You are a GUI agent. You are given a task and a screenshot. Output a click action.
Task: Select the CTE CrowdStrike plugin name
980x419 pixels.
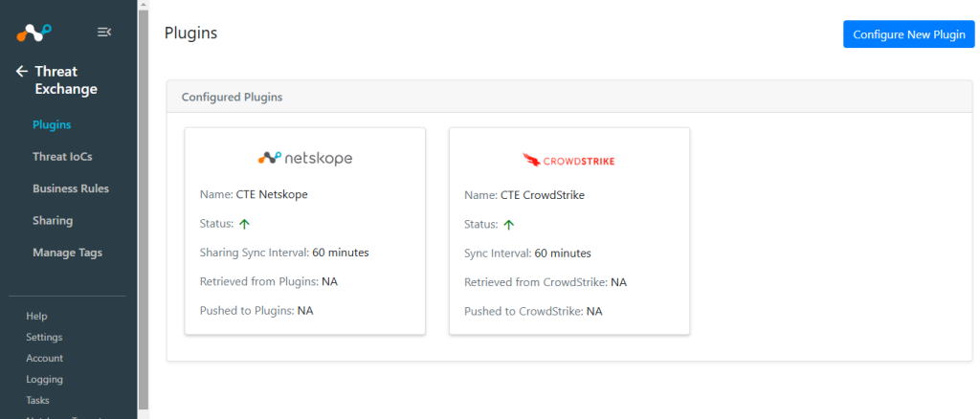(543, 195)
